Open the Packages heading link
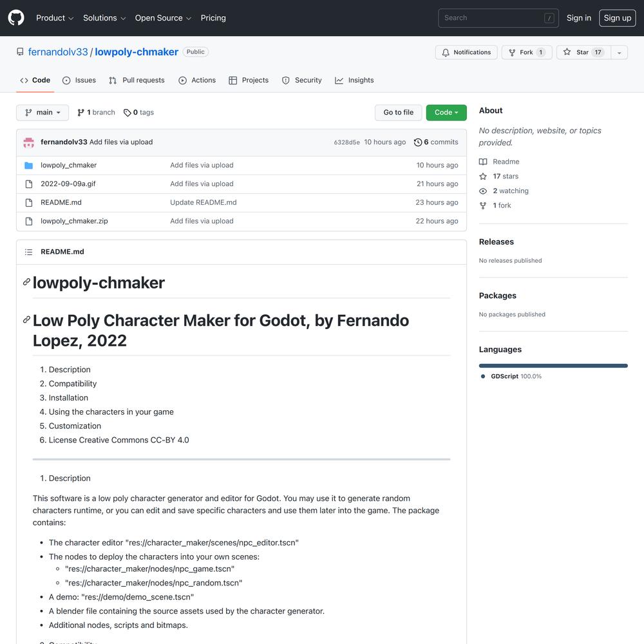This screenshot has width=644, height=644. tap(497, 296)
